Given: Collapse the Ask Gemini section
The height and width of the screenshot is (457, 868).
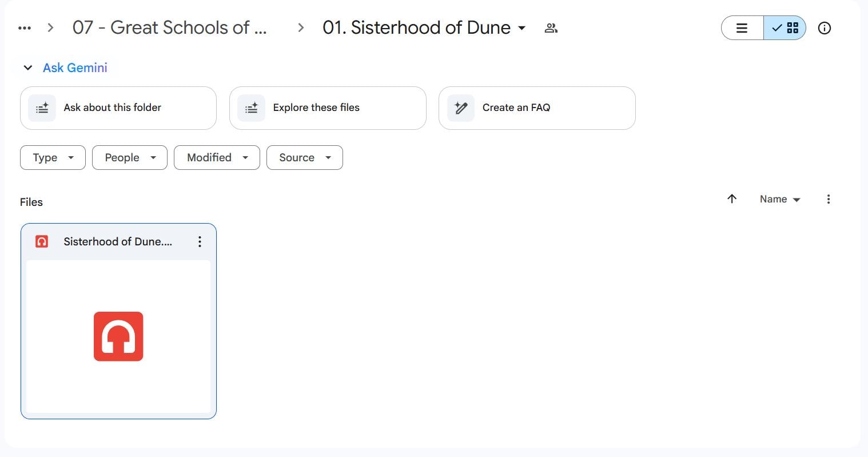Looking at the screenshot, I should coord(27,67).
